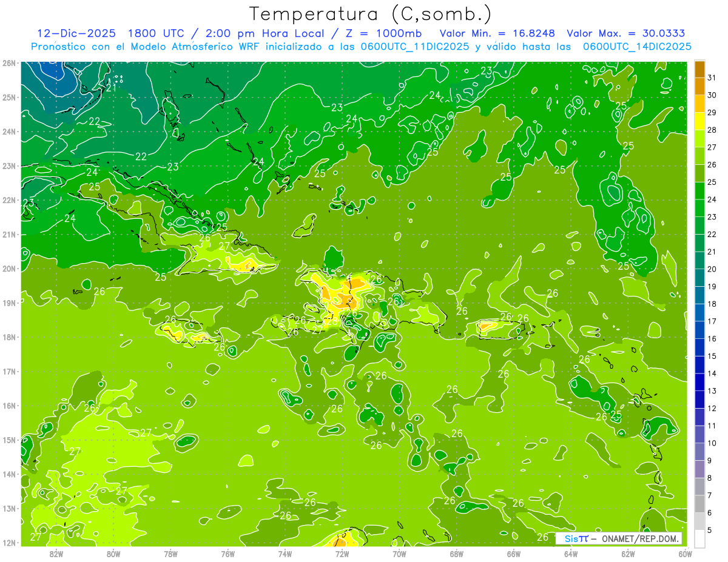Click the color bar label '12'
728x562 pixels.
click(x=712, y=408)
